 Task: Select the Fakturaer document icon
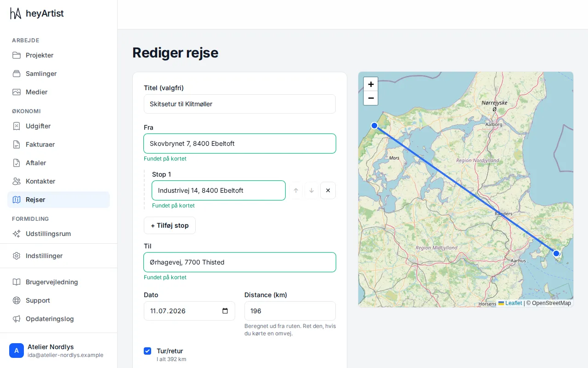click(x=17, y=144)
